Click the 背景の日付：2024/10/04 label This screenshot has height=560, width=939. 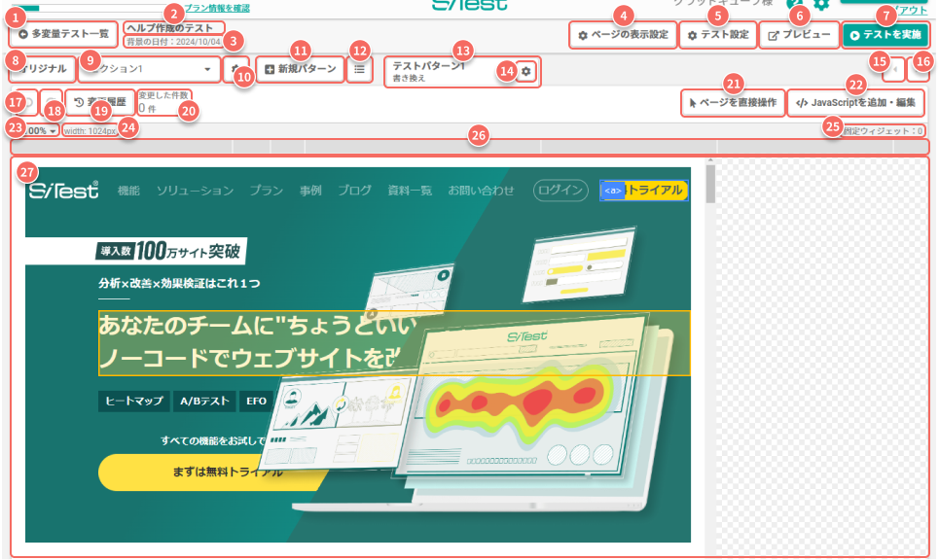(x=173, y=42)
